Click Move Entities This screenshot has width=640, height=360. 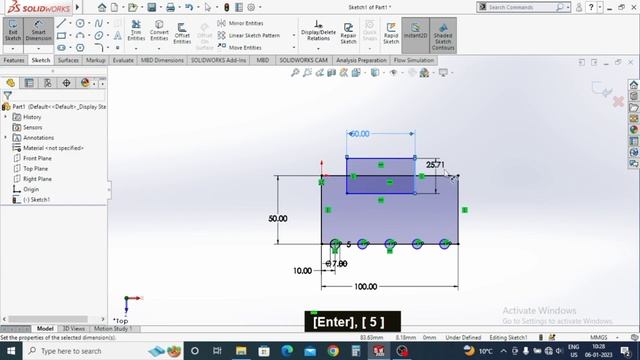[240, 47]
